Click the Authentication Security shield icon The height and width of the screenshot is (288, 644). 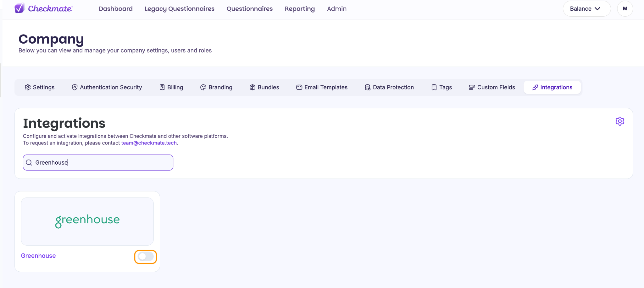pos(75,87)
